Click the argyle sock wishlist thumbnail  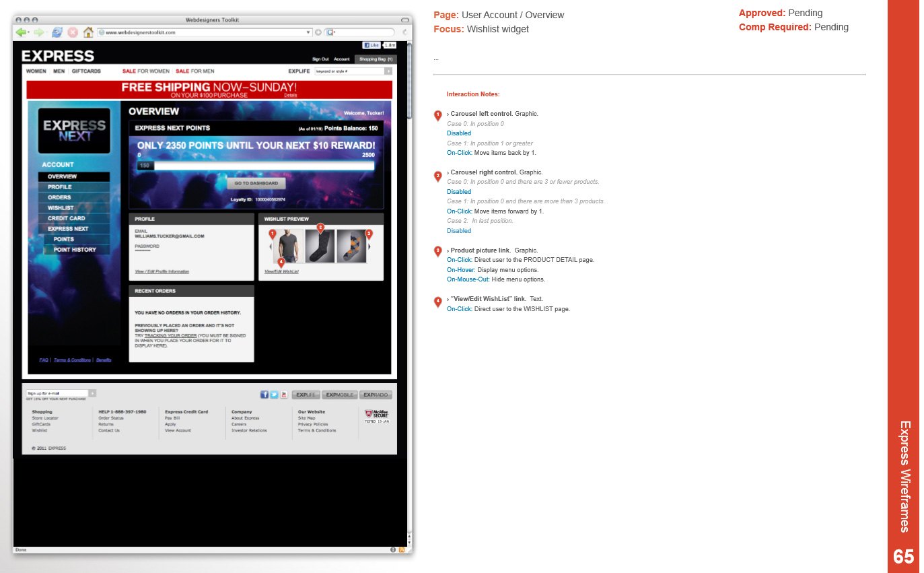click(x=351, y=246)
